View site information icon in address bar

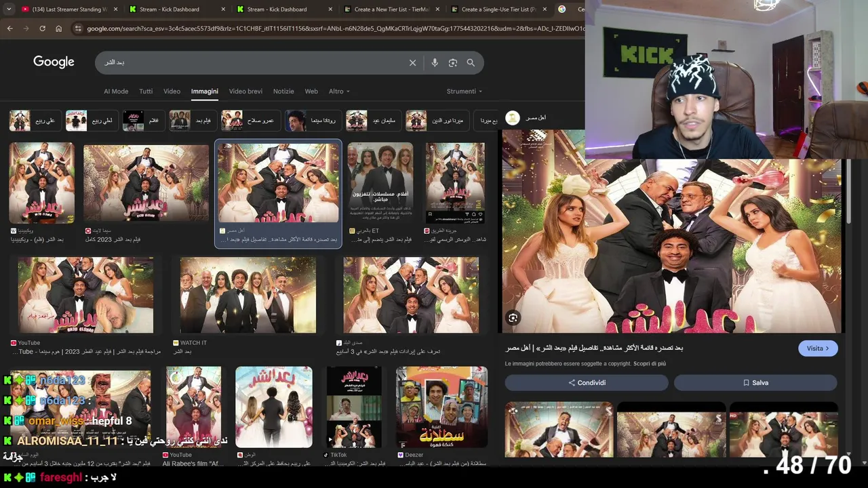click(x=78, y=28)
